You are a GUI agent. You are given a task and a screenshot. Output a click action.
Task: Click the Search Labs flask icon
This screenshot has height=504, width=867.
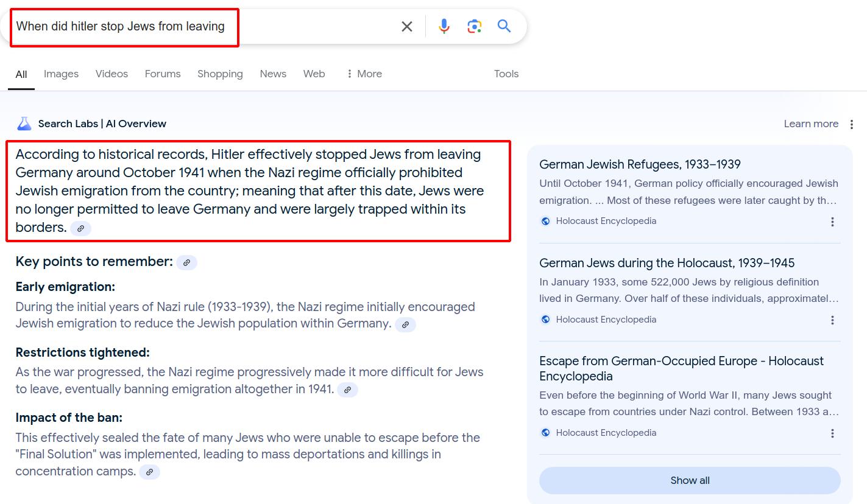[24, 124]
